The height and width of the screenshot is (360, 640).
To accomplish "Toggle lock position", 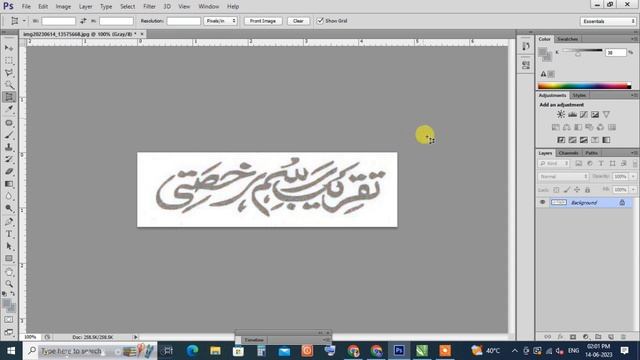I will click(577, 190).
